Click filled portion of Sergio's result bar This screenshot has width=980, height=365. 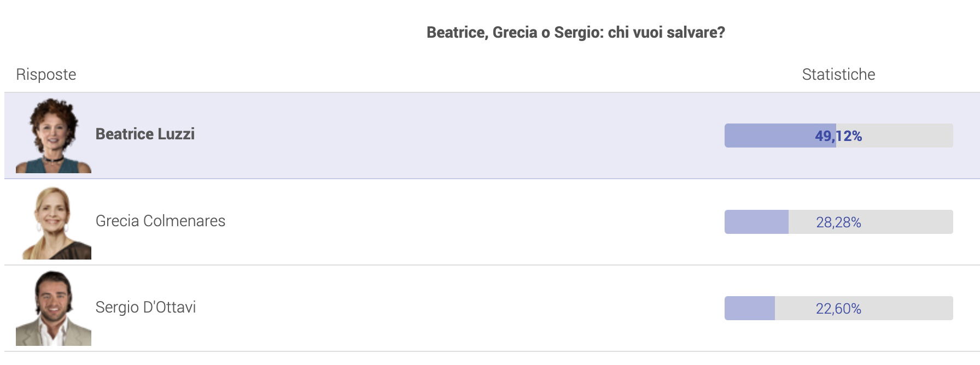click(x=750, y=308)
